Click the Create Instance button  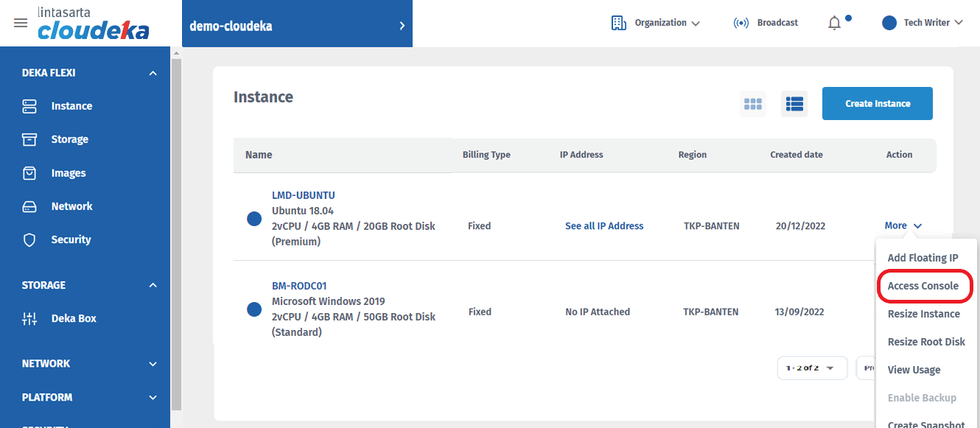[x=877, y=104]
